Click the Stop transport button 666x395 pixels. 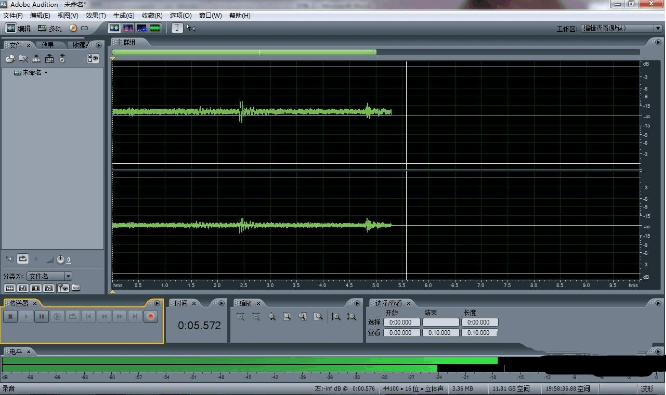coord(11,316)
